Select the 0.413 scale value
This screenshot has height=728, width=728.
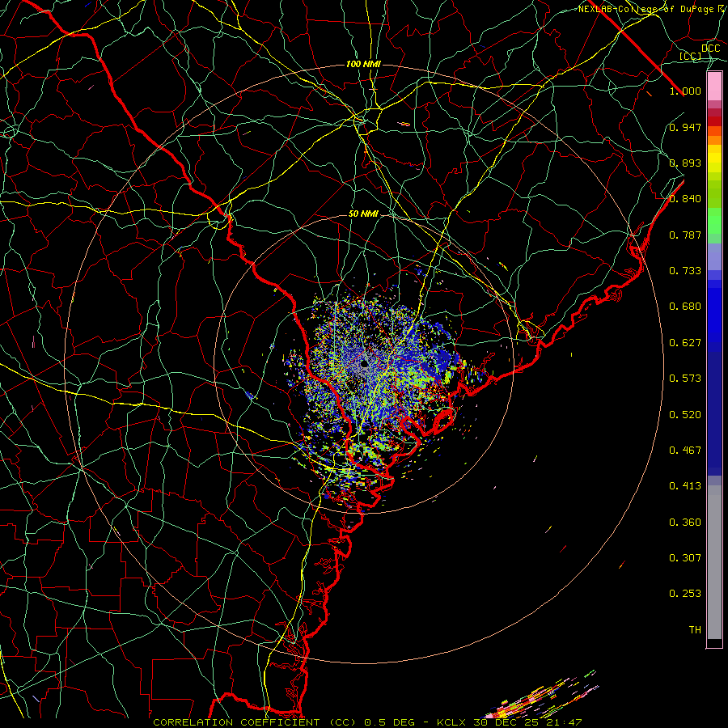tap(685, 486)
